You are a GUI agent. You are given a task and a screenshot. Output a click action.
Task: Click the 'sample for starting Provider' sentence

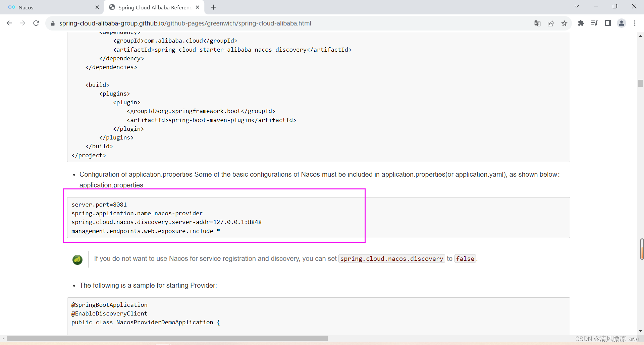coord(148,285)
